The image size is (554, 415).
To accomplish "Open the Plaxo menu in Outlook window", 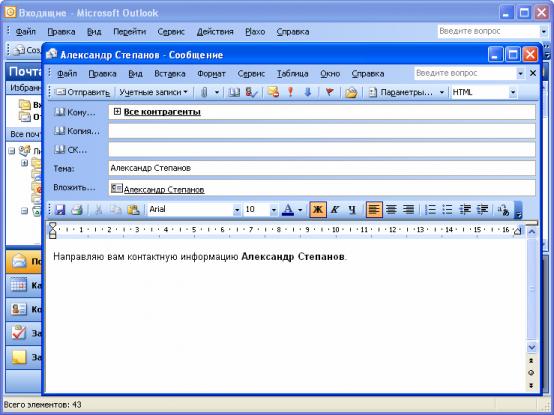I will coord(255,32).
